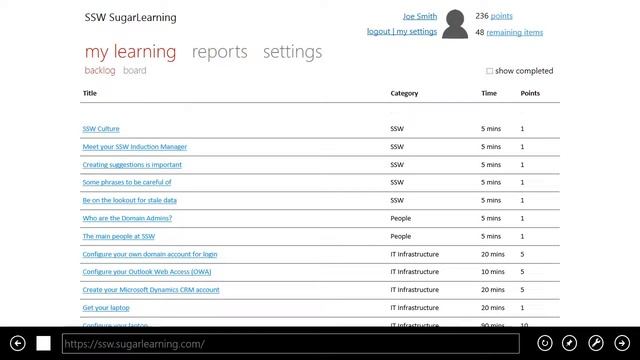Open Who are the Domain Admins?
Viewport: 640px width, 360px height.
click(127, 218)
